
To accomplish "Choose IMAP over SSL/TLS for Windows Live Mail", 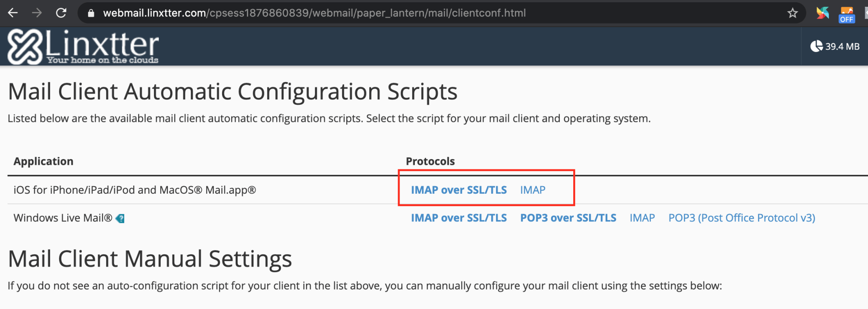I will (x=459, y=218).
